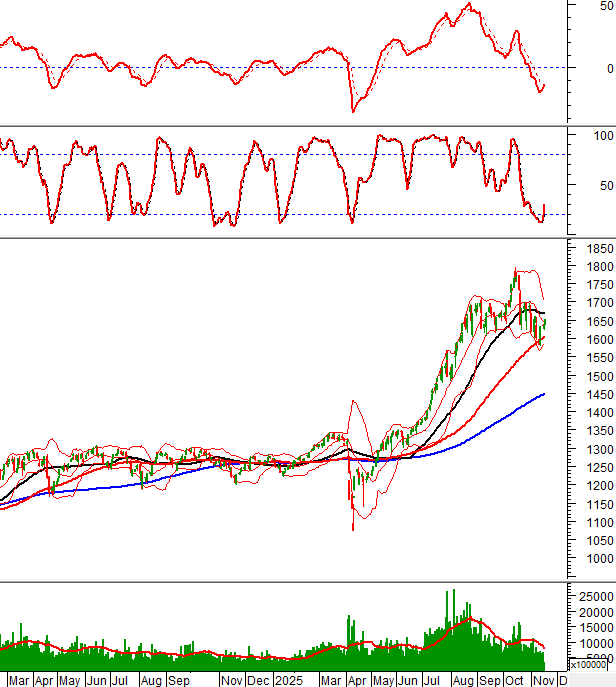Screen dimensions: 616x687
Task: Click the 100 label on stochastic axis
Action: coord(603,135)
